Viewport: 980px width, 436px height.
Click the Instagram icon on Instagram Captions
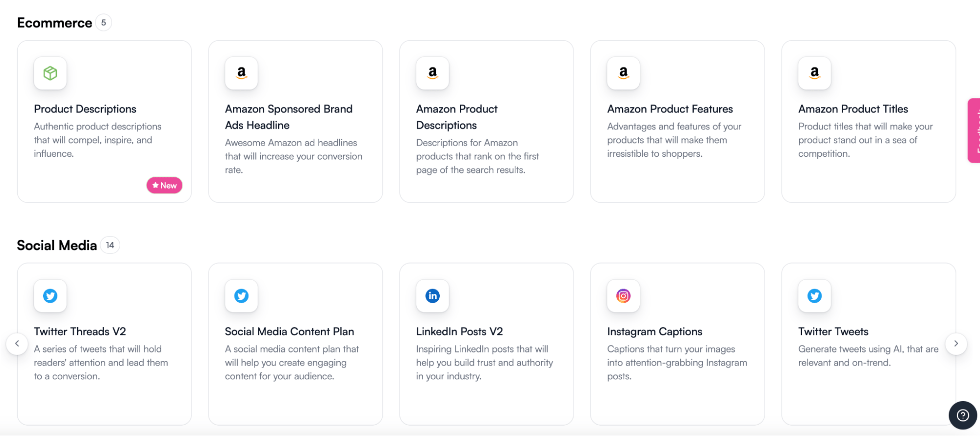623,296
